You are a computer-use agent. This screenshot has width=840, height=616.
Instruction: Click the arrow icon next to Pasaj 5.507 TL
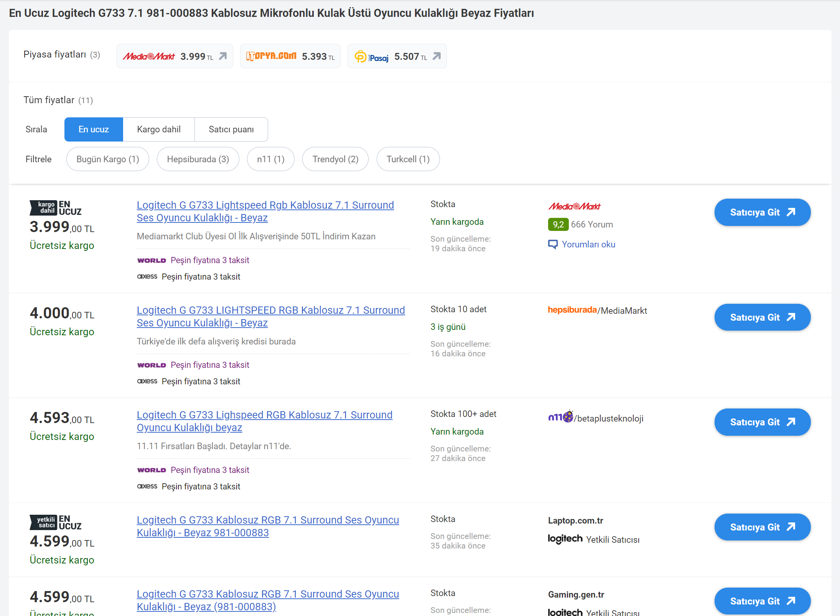(x=436, y=56)
